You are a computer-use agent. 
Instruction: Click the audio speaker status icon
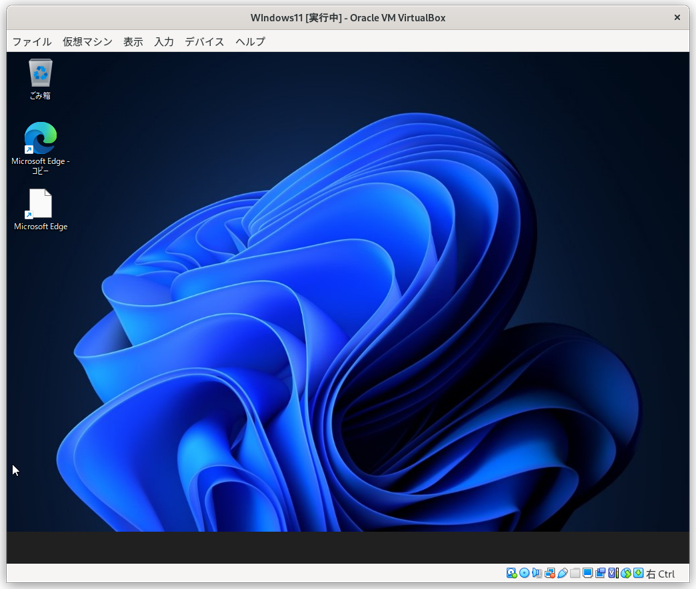tap(537, 573)
